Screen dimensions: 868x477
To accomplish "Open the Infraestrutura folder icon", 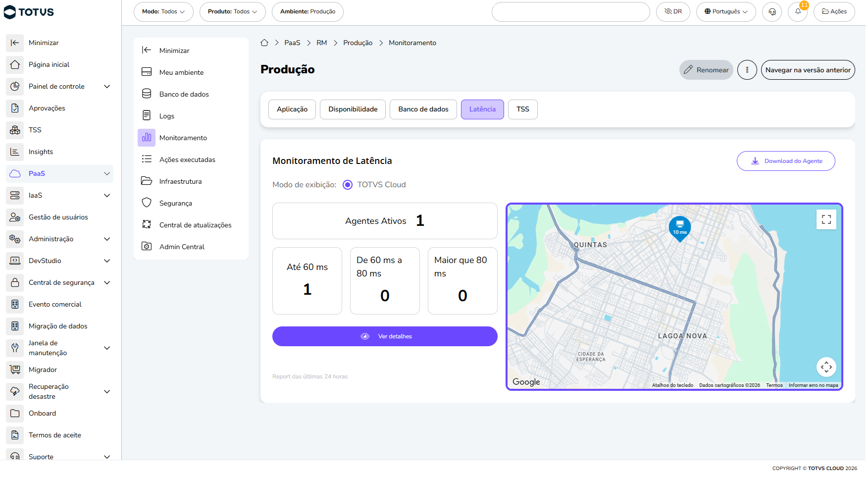I will point(147,181).
